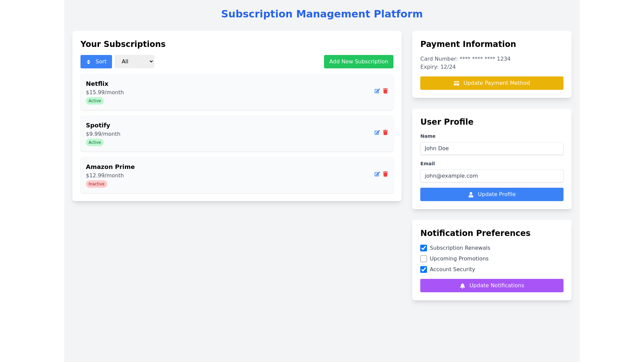The width and height of the screenshot is (644, 362).
Task: Disable Account Security notifications
Action: (x=424, y=269)
